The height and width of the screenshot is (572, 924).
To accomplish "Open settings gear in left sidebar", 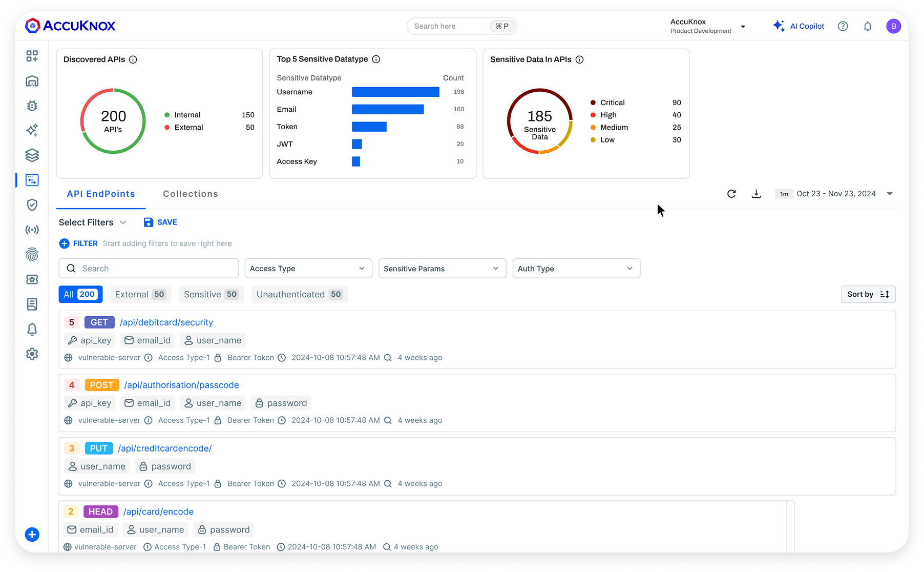I will (32, 354).
